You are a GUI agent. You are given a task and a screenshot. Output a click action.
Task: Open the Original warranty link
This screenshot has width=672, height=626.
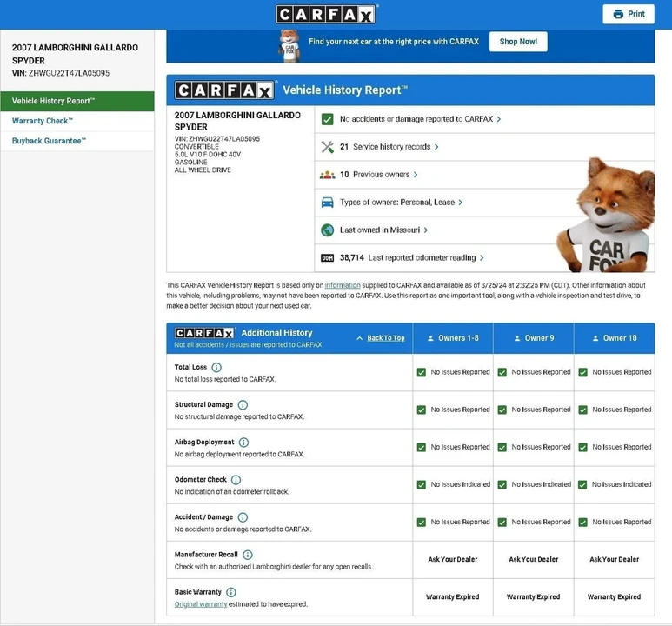point(201,604)
